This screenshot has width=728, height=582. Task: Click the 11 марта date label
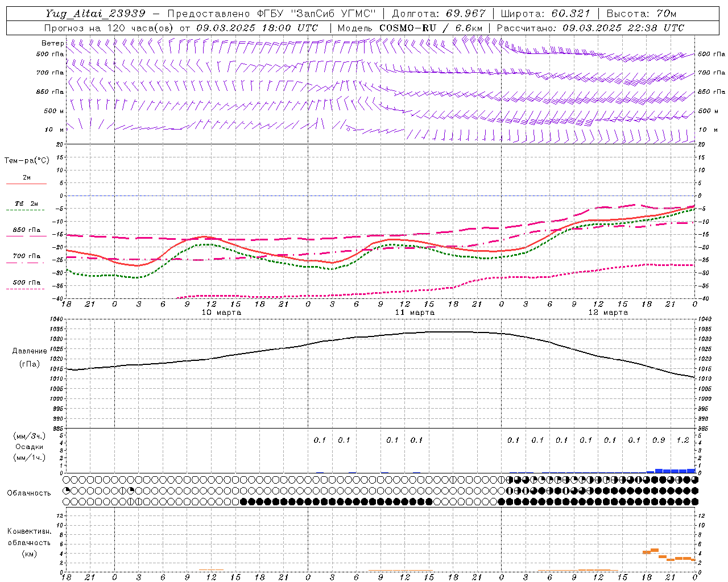coord(415,313)
